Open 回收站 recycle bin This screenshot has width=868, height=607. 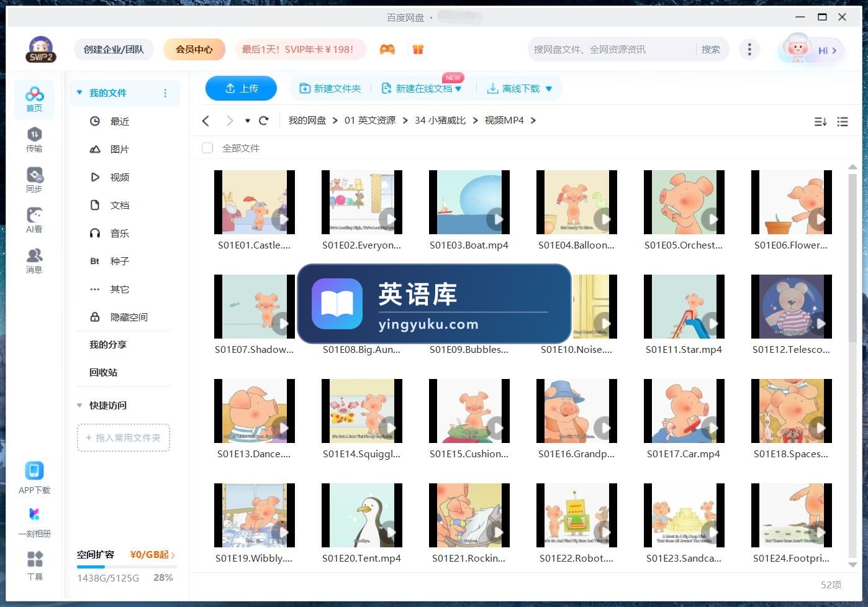tap(103, 372)
